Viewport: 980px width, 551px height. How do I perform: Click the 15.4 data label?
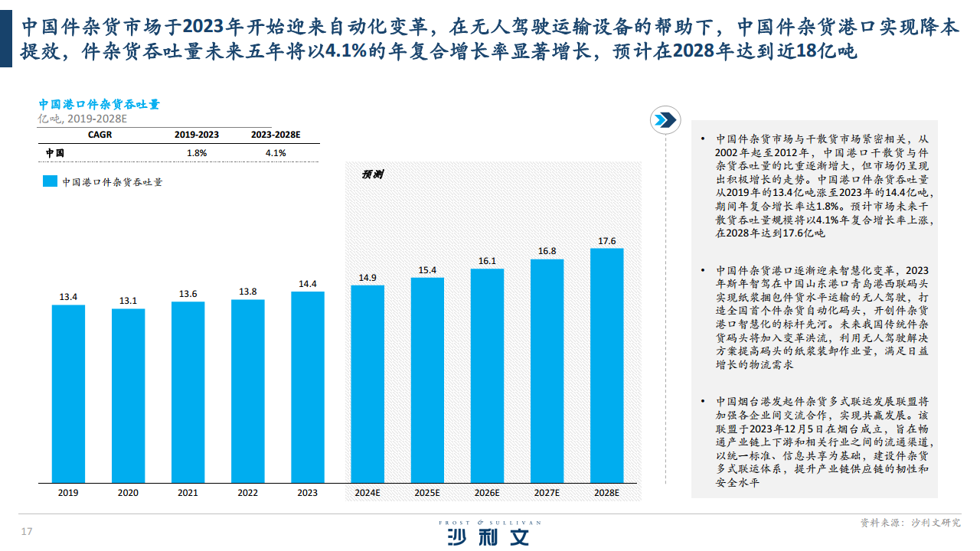click(427, 270)
